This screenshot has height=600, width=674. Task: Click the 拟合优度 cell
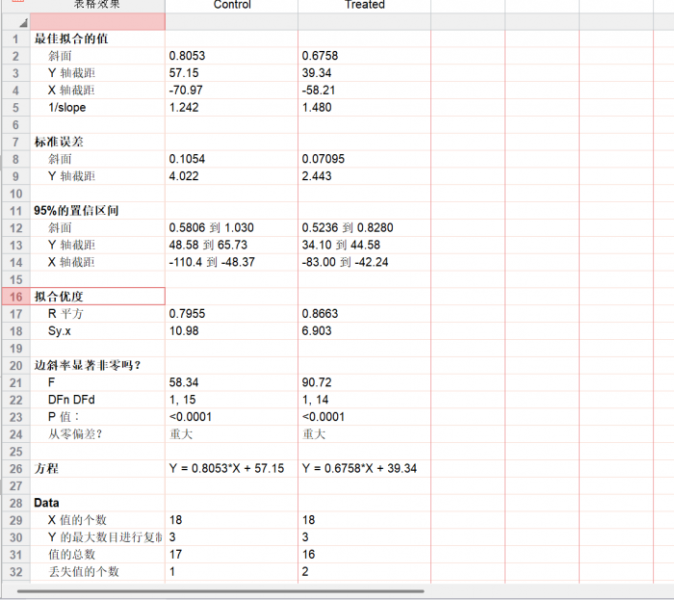pos(97,297)
